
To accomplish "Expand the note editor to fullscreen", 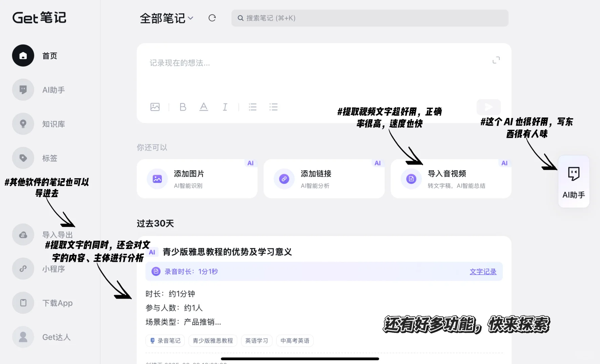I will click(496, 60).
